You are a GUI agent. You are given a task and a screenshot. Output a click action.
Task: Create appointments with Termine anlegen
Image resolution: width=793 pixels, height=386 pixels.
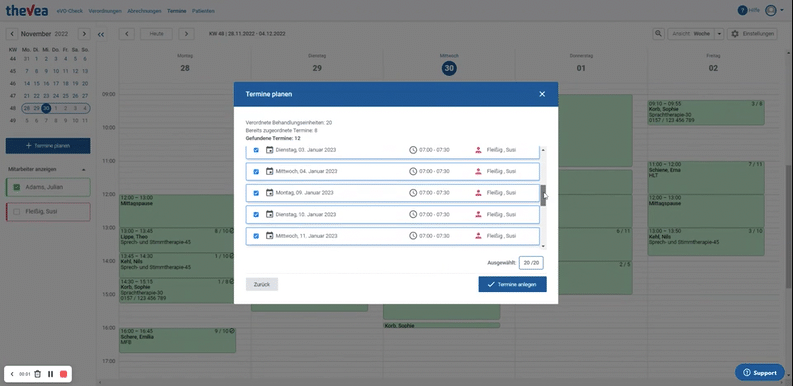click(512, 284)
